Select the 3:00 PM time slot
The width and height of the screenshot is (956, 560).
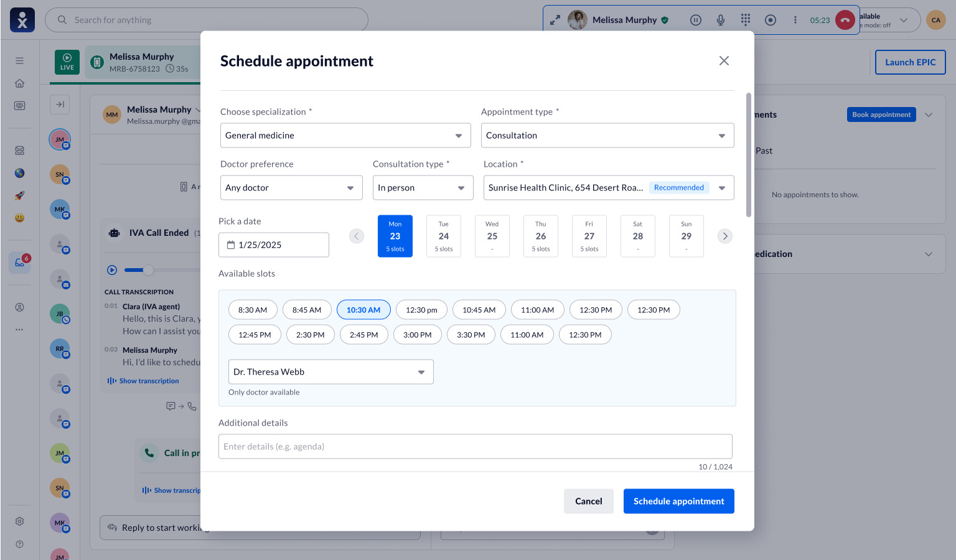(418, 335)
